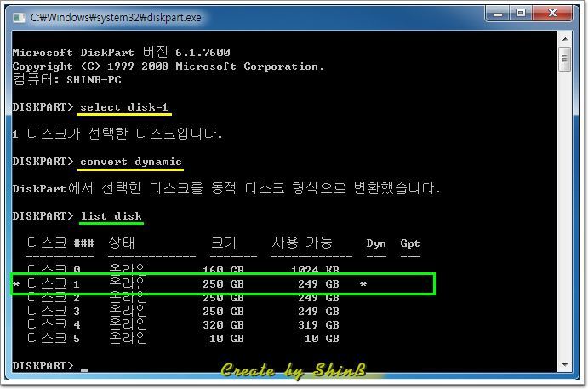
Task: Click the '디스크 ###' column header
Action: 60,243
